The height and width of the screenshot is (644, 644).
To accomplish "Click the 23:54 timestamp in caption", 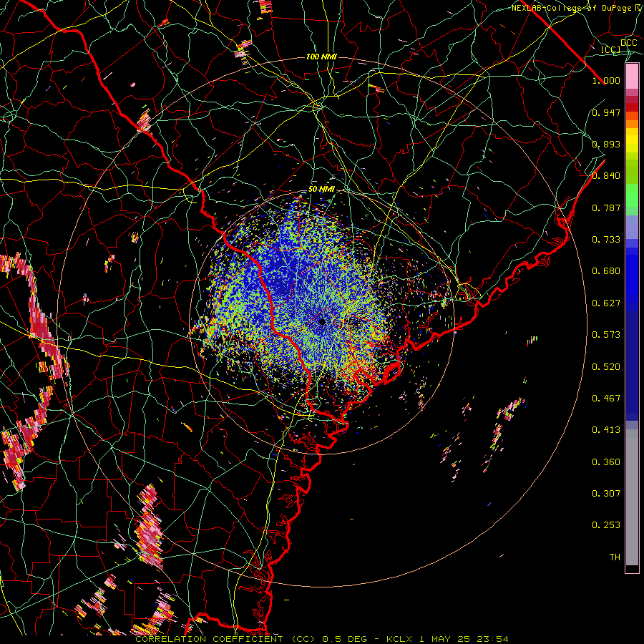I will [x=492, y=639].
